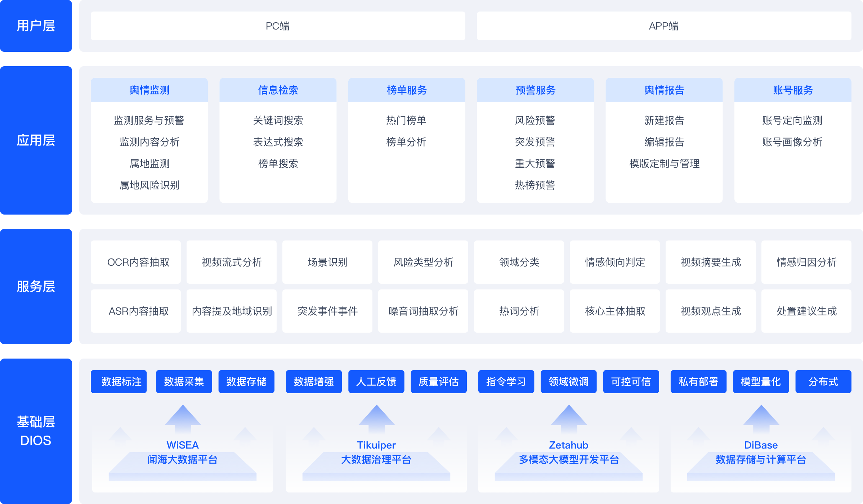The height and width of the screenshot is (504, 863).
Task: Select the 噪音词抽取分析 service card
Action: (423, 311)
